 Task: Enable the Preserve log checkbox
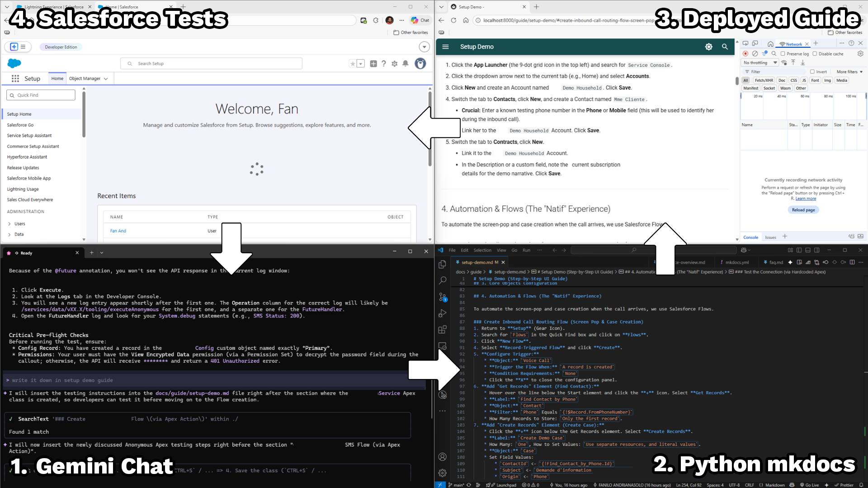(783, 54)
